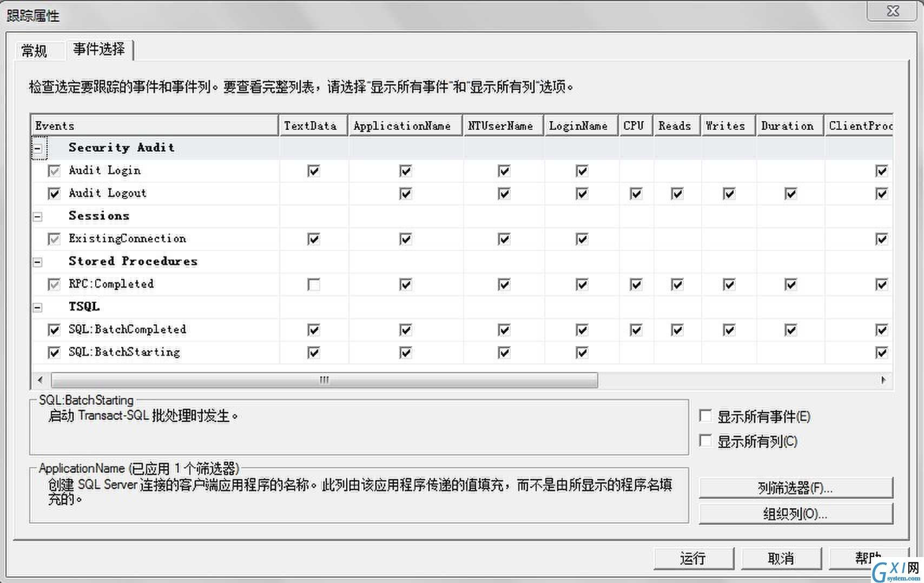
Task: Uncheck TextData for Audit Login
Action: point(314,171)
